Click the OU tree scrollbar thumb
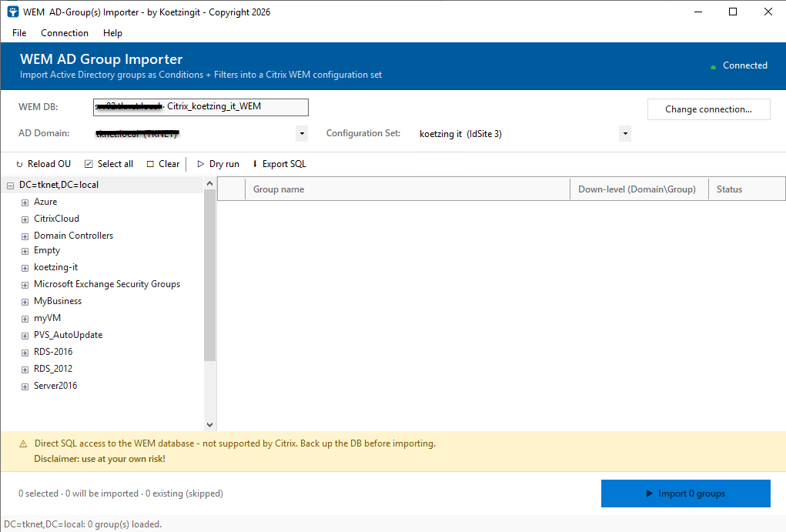Image resolution: width=786 pixels, height=532 pixels. pos(209,275)
